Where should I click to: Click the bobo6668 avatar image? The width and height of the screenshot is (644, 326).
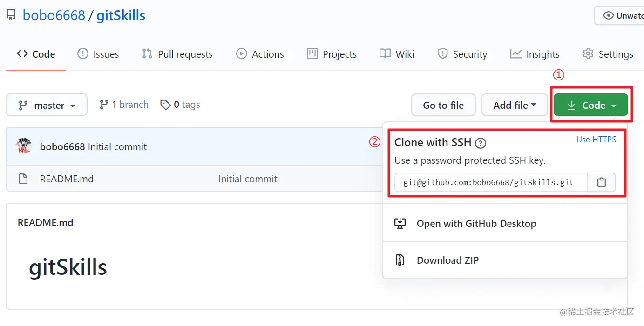point(23,146)
